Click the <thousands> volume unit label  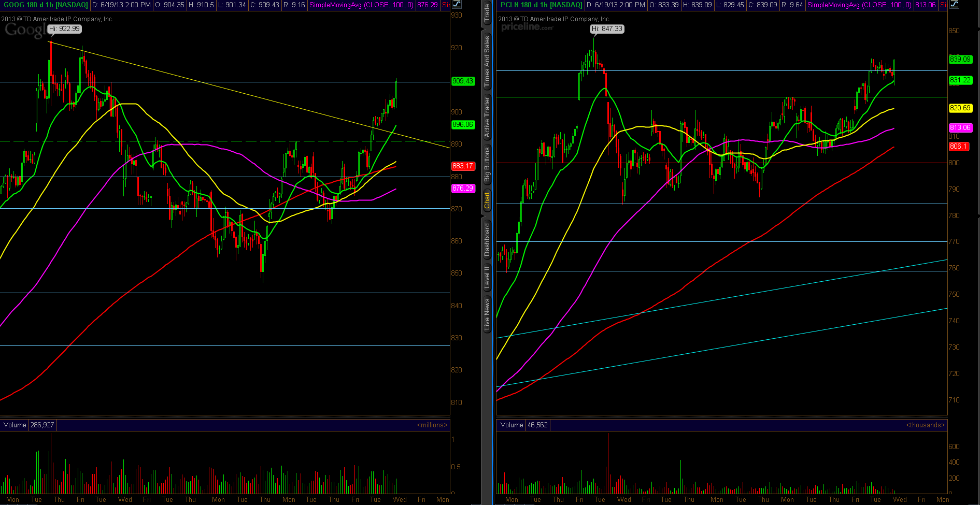[926, 425]
